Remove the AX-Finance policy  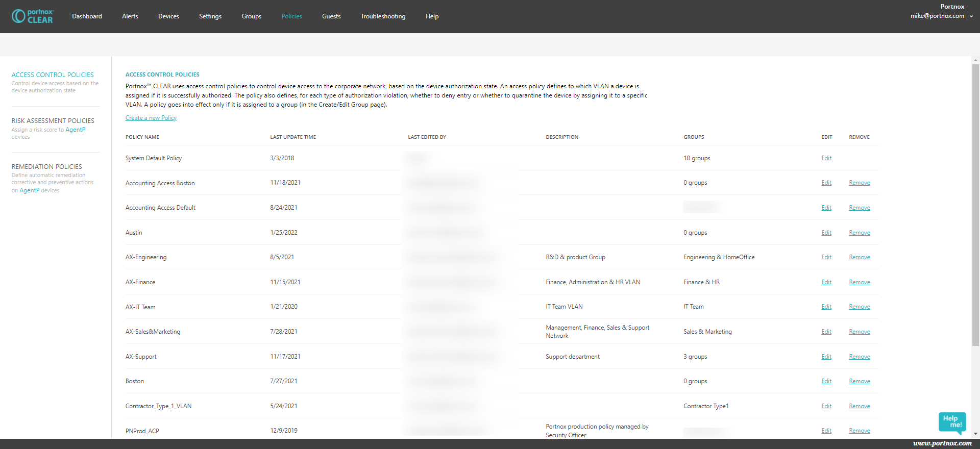pos(860,282)
